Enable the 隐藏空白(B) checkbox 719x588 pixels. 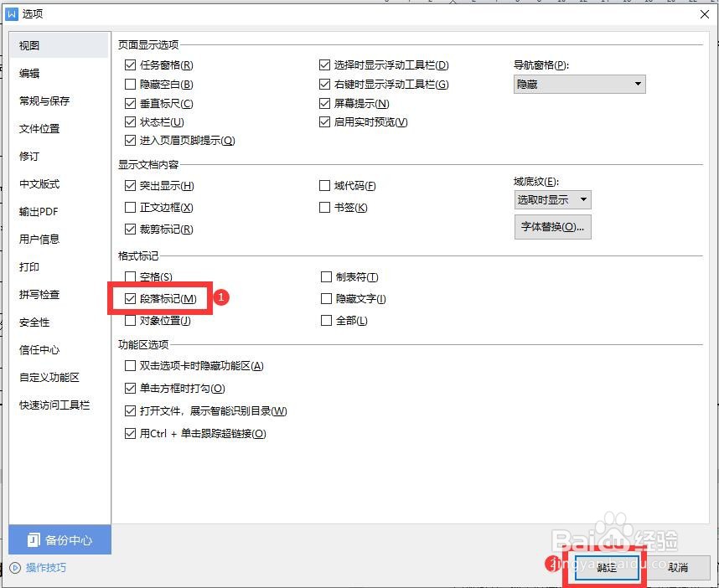(x=130, y=85)
